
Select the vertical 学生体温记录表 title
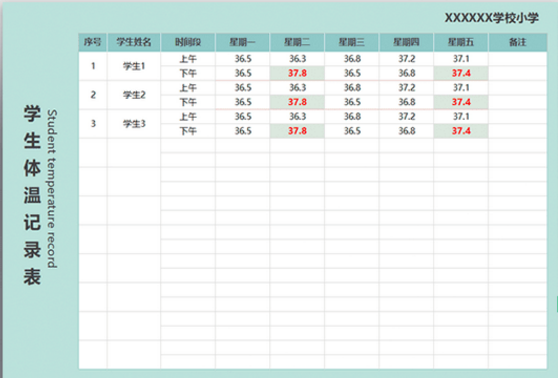(32, 195)
